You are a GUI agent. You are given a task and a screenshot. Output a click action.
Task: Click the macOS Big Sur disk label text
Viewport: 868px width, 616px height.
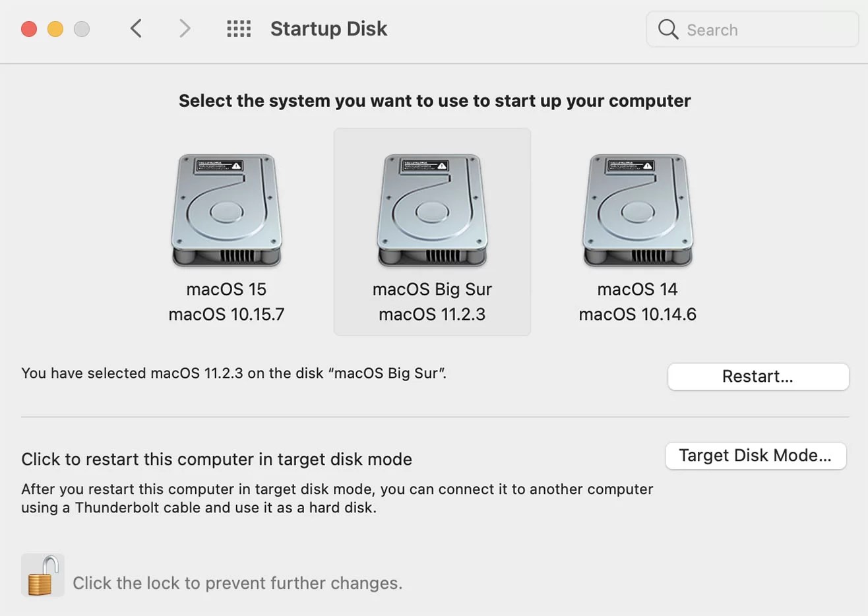[432, 289]
